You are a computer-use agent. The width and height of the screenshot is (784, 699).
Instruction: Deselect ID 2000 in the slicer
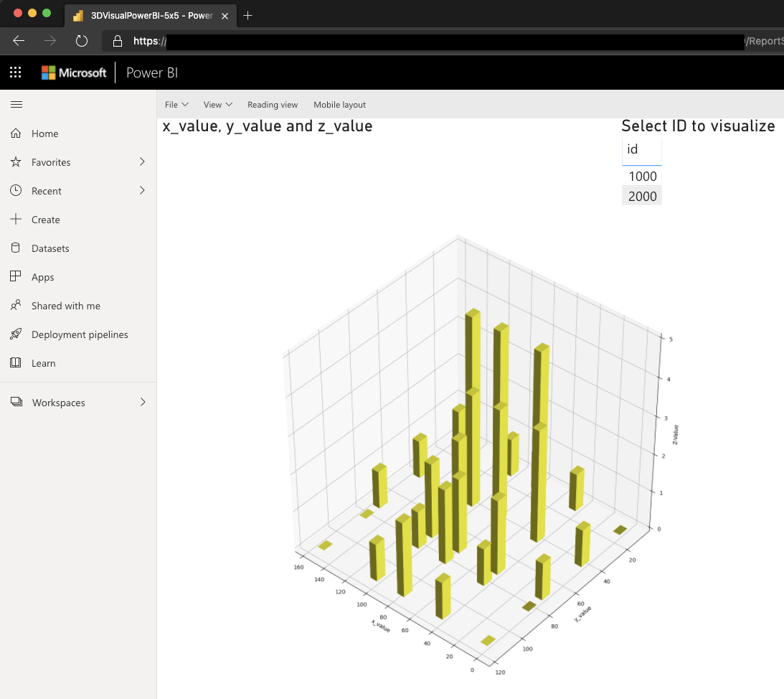click(641, 195)
